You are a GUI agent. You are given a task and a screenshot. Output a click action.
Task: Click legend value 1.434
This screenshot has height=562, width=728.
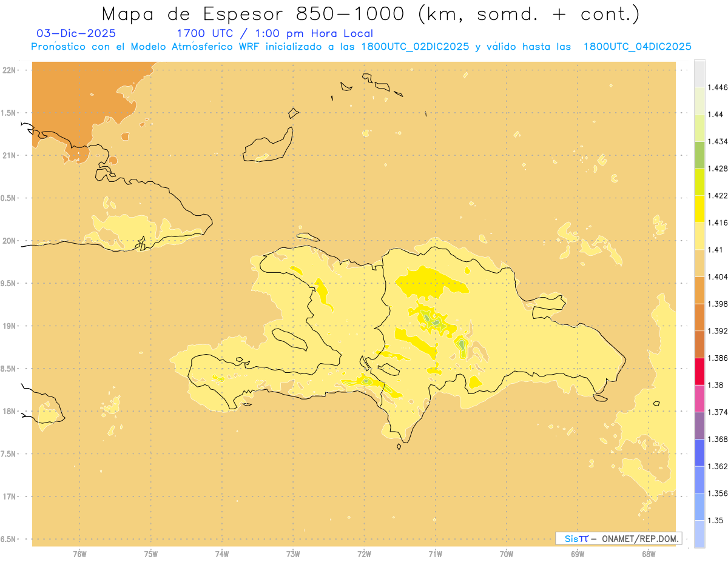click(x=718, y=141)
